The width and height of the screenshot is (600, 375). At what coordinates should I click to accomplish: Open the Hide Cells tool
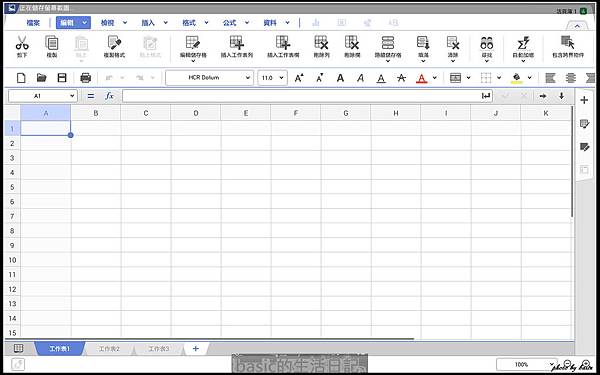388,43
